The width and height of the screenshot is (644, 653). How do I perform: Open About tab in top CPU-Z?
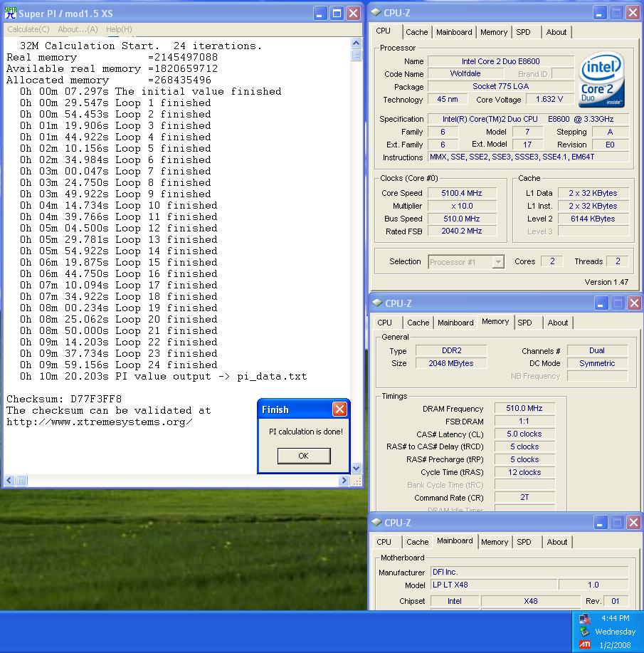556,32
